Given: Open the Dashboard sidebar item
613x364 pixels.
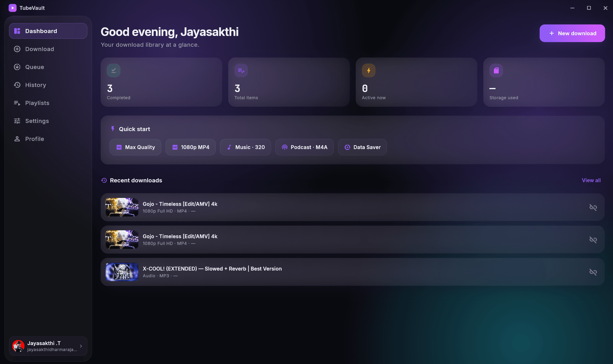Looking at the screenshot, I should click(48, 31).
